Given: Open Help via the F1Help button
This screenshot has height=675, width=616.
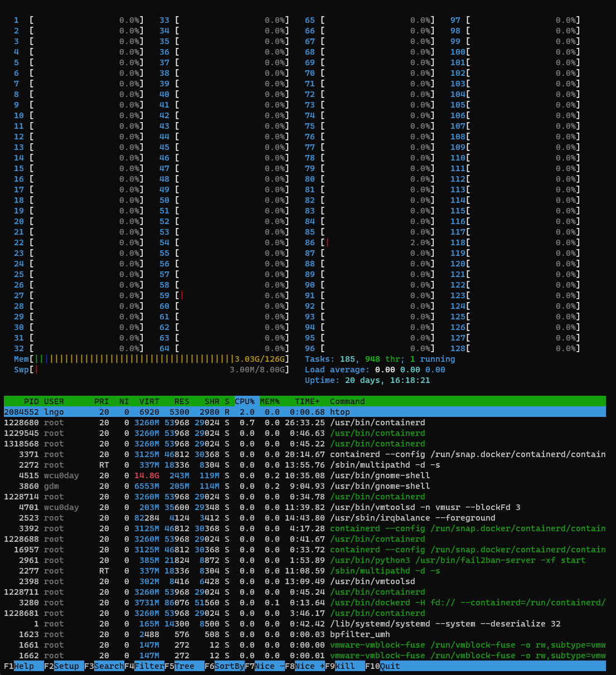Looking at the screenshot, I should click(x=17, y=666).
